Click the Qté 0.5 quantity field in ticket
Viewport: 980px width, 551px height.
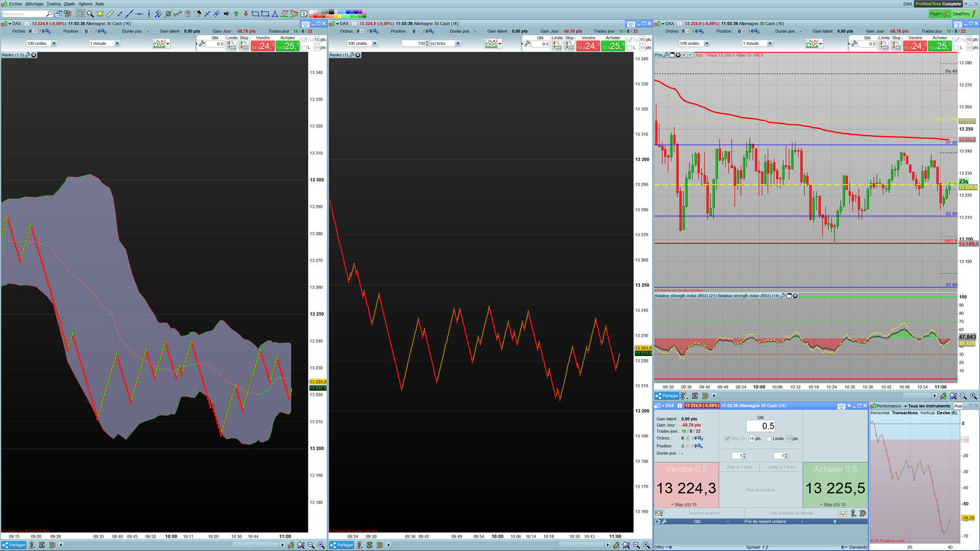(x=761, y=426)
